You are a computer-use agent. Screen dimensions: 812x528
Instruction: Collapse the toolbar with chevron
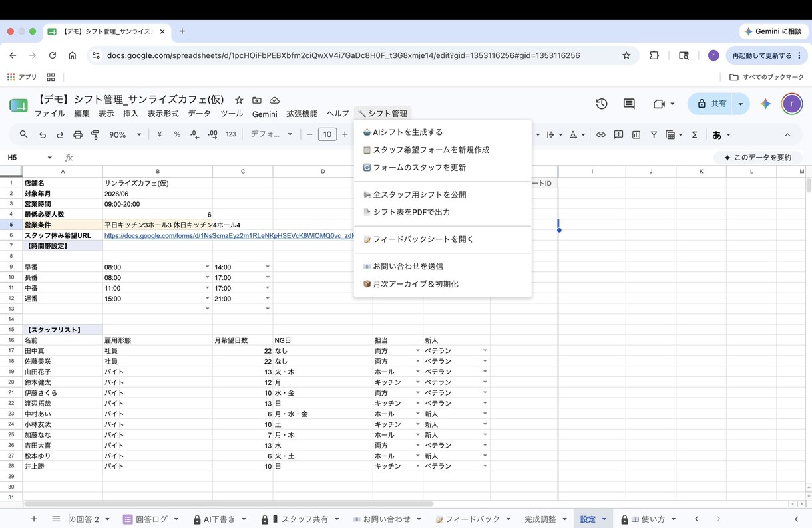[787, 134]
